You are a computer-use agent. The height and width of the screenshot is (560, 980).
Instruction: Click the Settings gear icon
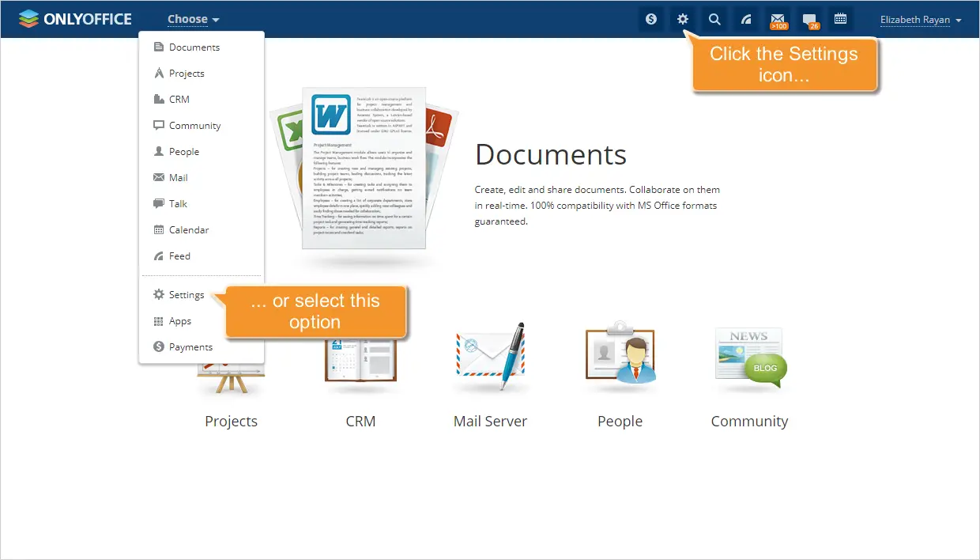tap(682, 18)
